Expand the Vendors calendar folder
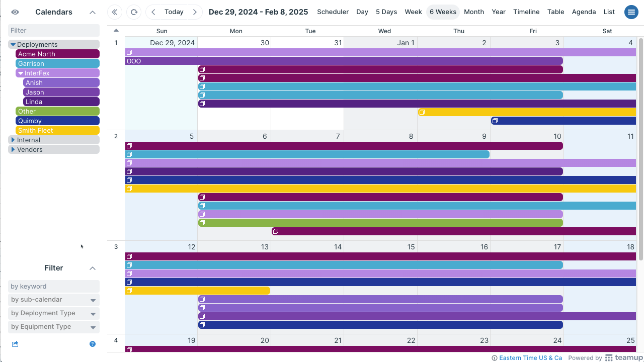The height and width of the screenshot is (362, 644). pos(13,150)
